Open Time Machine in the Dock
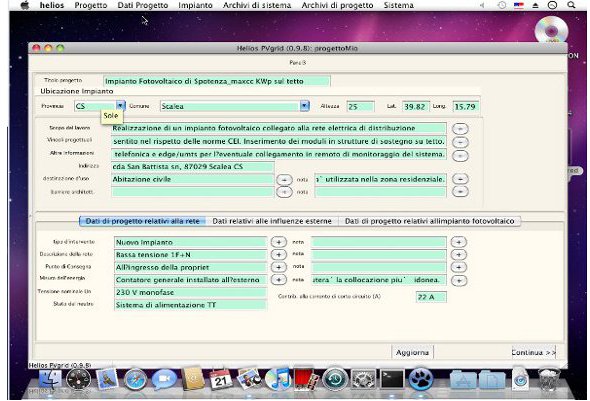This screenshot has height=401, width=590. (335, 380)
